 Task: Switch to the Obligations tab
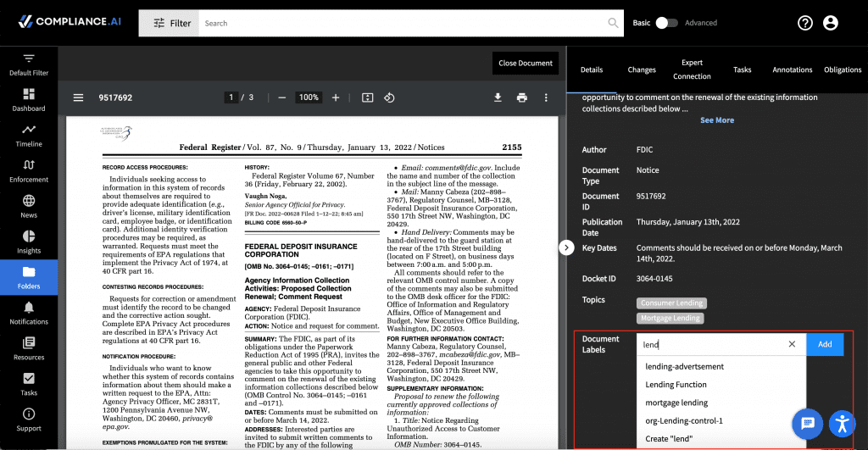pyautogui.click(x=843, y=69)
